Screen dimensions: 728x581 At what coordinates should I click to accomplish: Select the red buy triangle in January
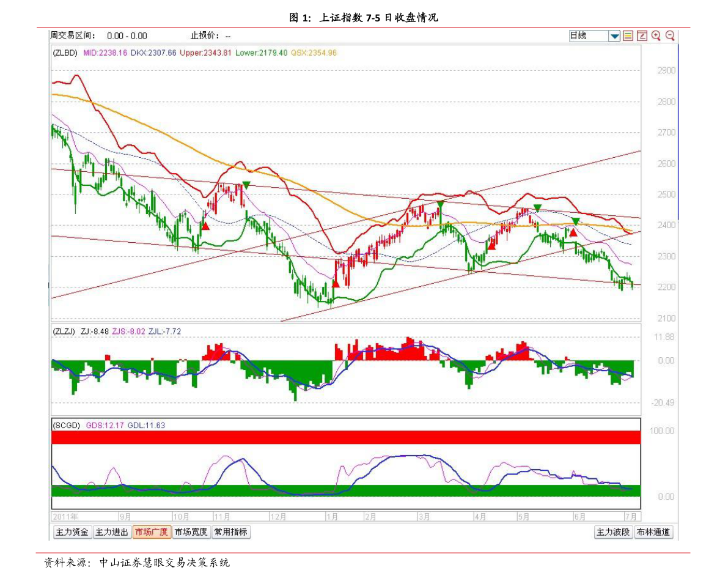(x=336, y=283)
